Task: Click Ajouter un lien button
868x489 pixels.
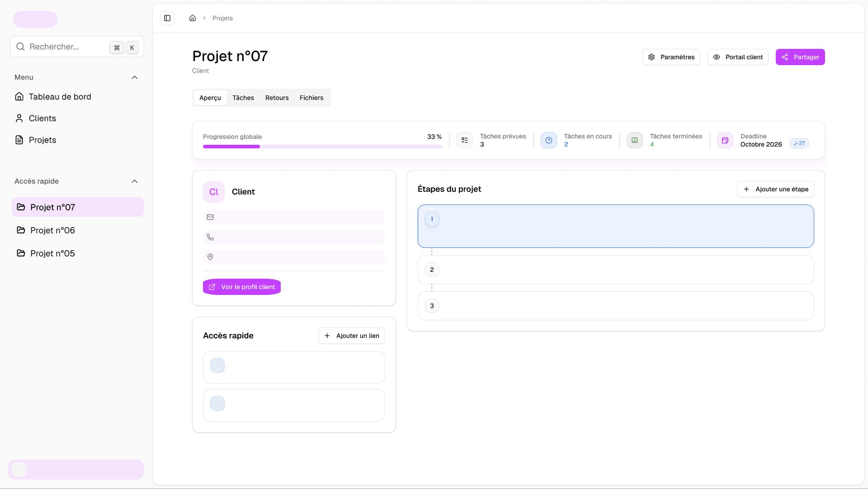Action: [352, 336]
